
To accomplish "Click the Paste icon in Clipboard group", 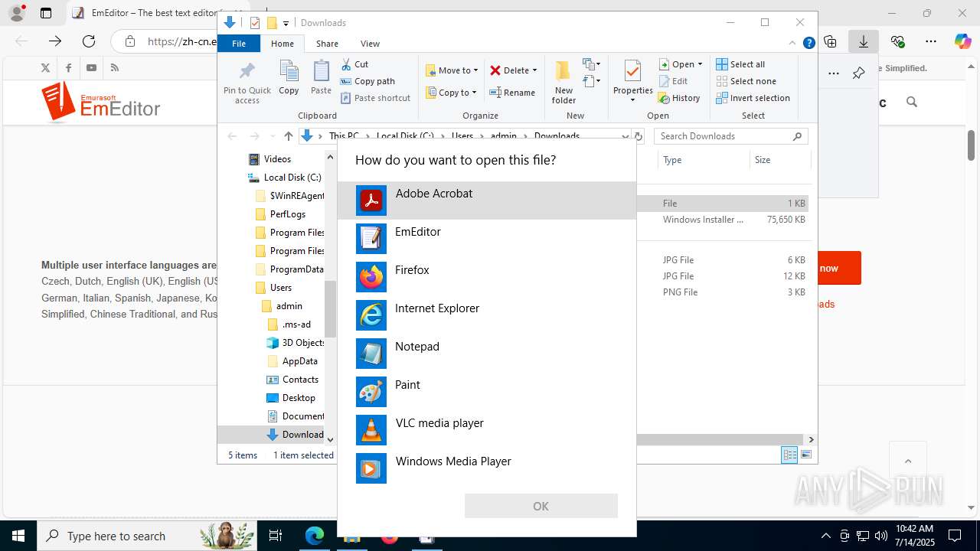I will click(321, 78).
